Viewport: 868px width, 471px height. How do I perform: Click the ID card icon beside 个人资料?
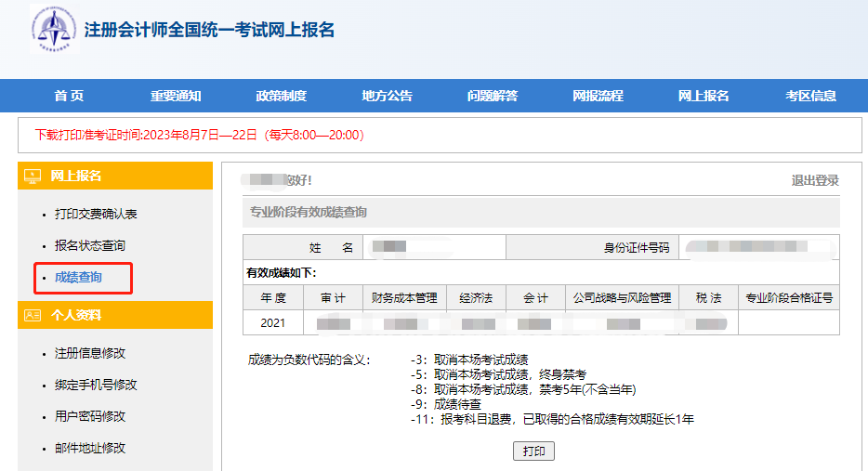click(x=33, y=315)
